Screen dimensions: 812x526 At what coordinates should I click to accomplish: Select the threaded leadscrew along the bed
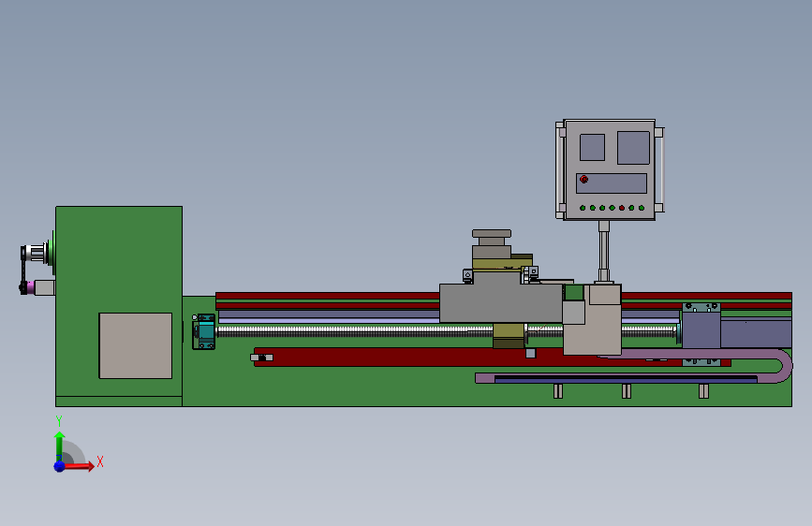pyautogui.click(x=446, y=330)
